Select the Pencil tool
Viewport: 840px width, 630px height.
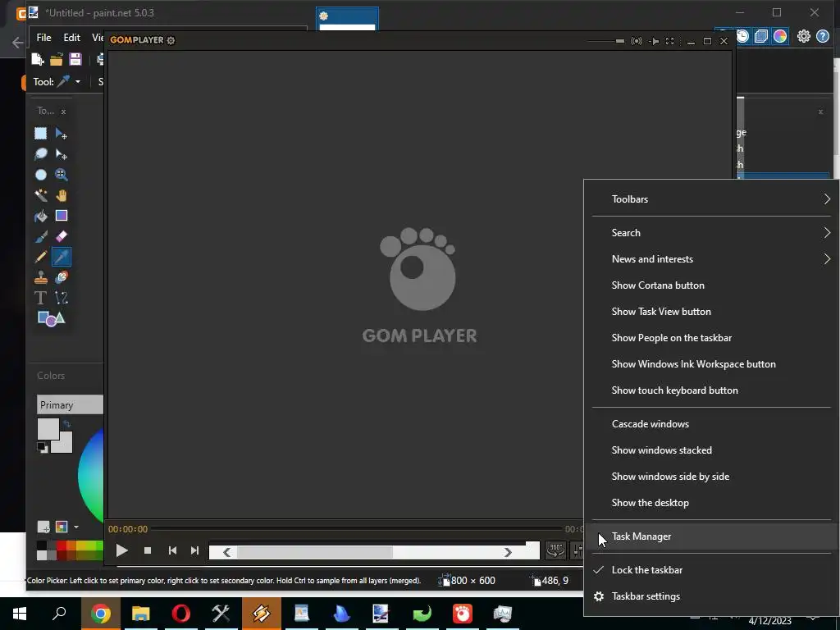point(41,257)
